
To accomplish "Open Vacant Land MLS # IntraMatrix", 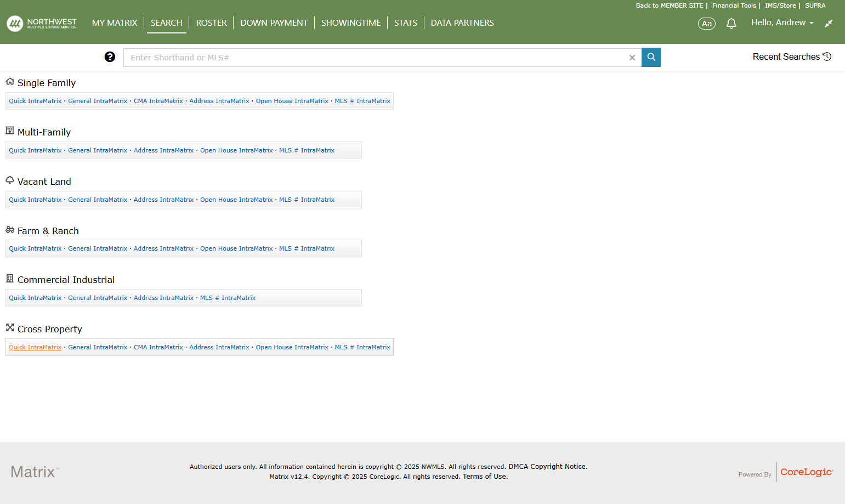I will coord(307,200).
